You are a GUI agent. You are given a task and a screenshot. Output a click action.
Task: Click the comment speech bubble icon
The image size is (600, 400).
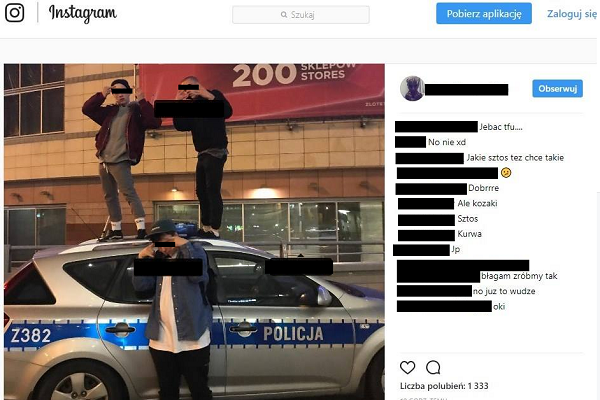click(x=433, y=367)
